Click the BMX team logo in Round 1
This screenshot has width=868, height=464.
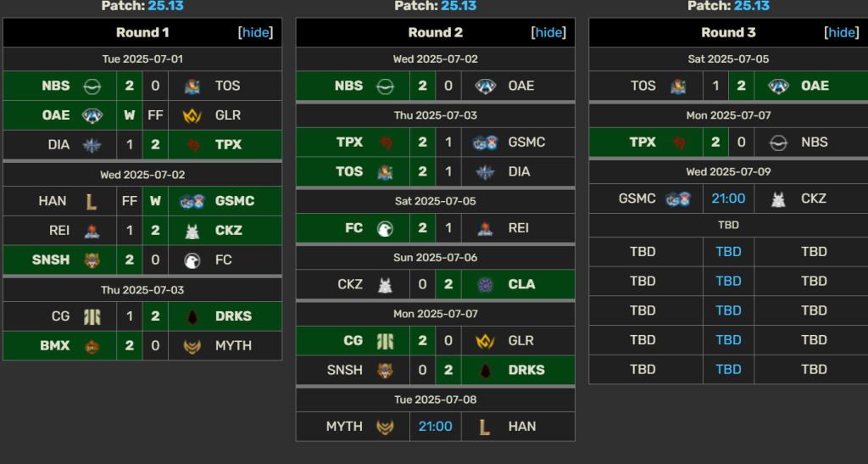(92, 346)
